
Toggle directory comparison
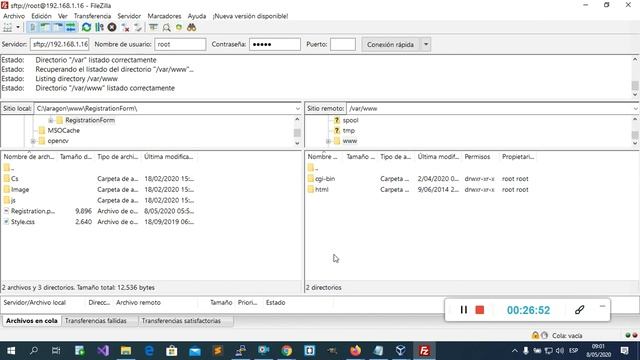[x=166, y=27]
